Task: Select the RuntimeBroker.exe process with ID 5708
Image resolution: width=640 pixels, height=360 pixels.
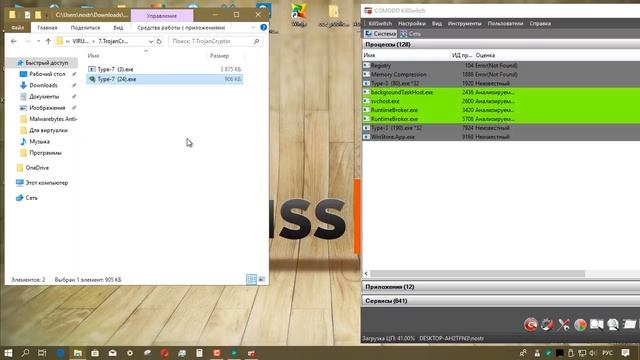Action: (x=501, y=119)
